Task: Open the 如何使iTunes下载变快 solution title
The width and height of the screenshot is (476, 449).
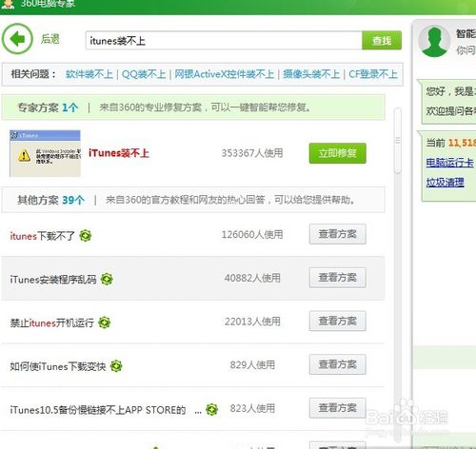Action: click(x=58, y=366)
